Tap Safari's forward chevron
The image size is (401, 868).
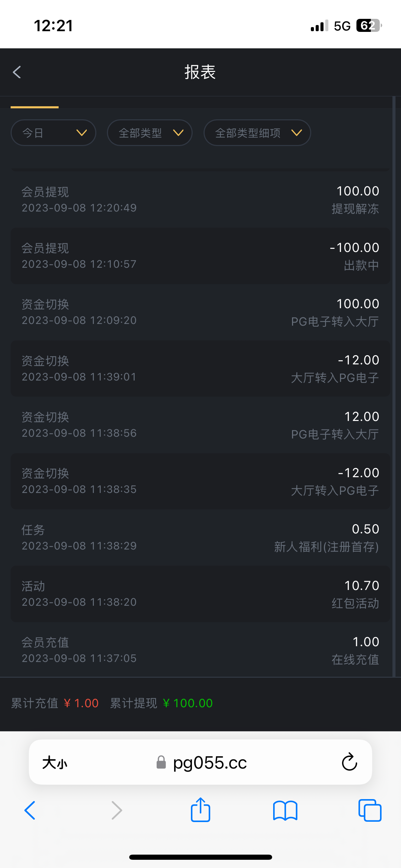[x=117, y=811]
